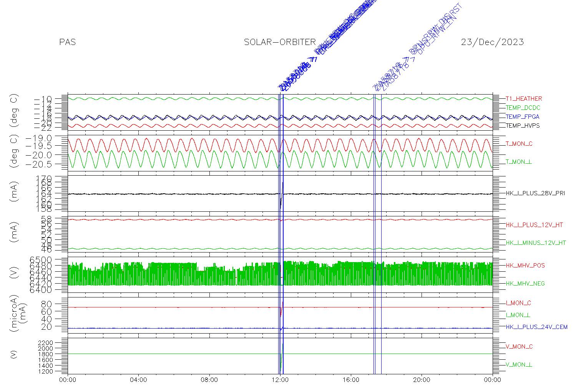Screen dimensions: 581x392
Task: Select the HK_MHV_POS legend label
Action: [525, 266]
